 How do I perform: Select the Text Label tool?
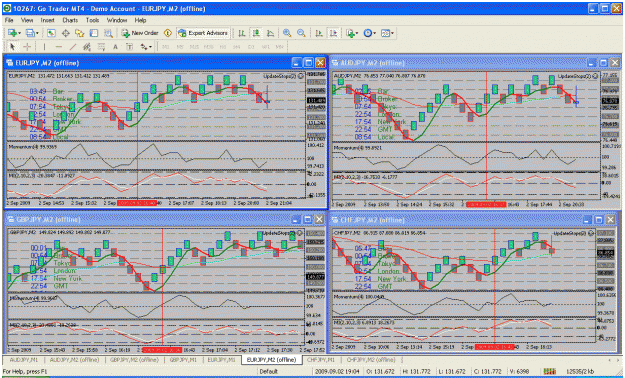(x=129, y=47)
